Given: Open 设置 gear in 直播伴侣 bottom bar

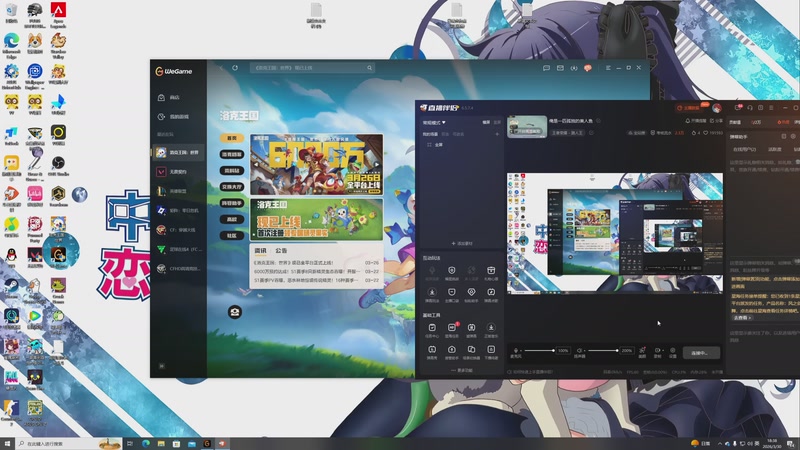Looking at the screenshot, I should tap(672, 352).
